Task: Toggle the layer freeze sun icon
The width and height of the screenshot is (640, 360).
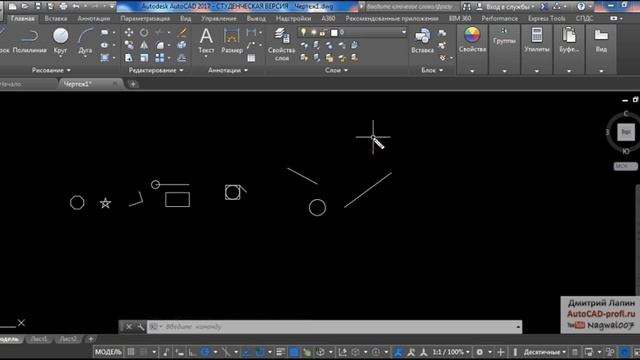Action: pyautogui.click(x=313, y=32)
